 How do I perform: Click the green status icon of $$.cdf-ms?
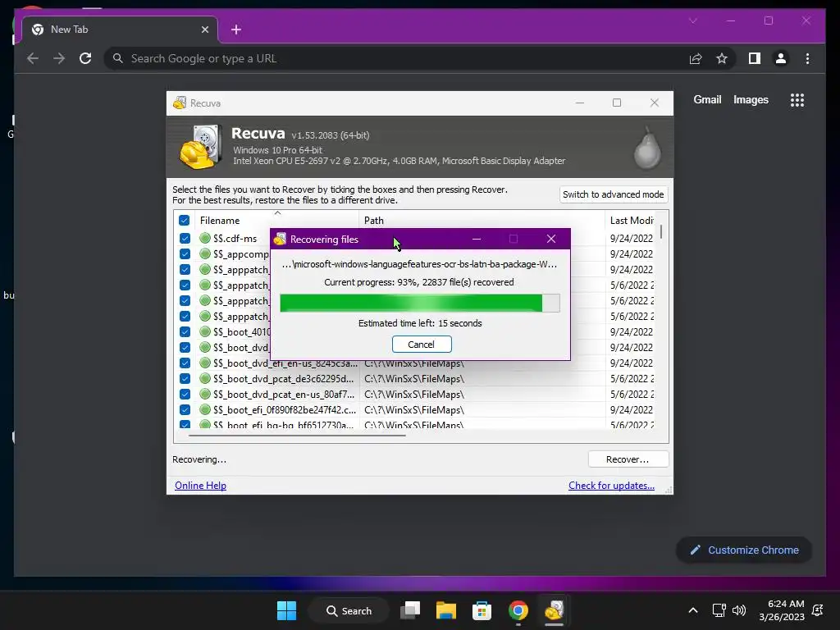(x=204, y=239)
